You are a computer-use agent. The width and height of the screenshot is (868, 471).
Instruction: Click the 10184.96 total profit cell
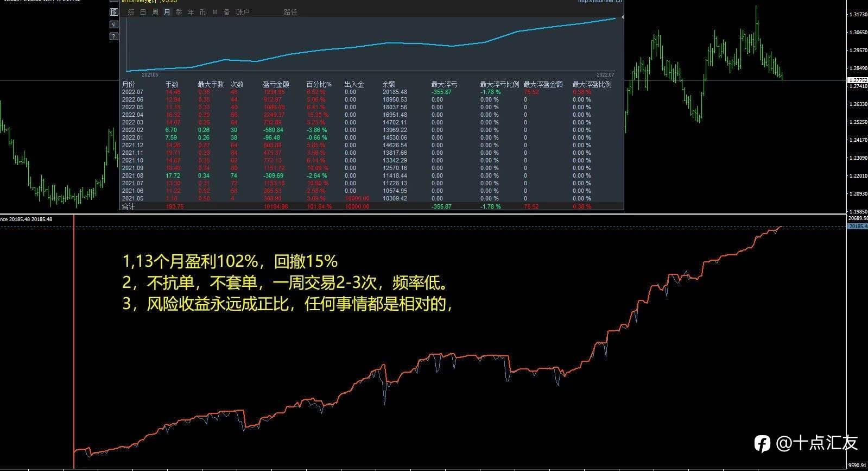[x=276, y=206]
